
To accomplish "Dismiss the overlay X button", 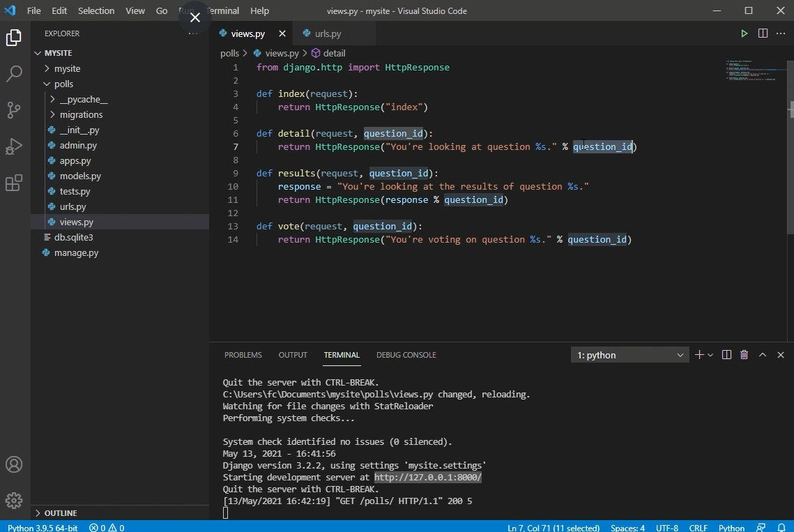I will 195,17.
